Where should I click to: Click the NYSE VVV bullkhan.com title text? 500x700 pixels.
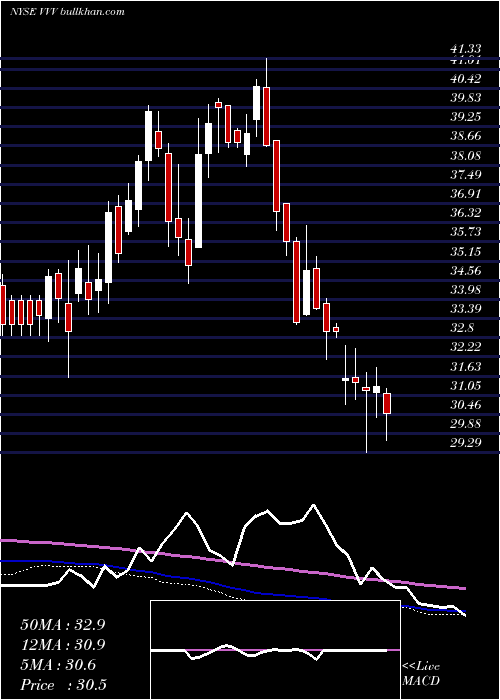pyautogui.click(x=67, y=12)
